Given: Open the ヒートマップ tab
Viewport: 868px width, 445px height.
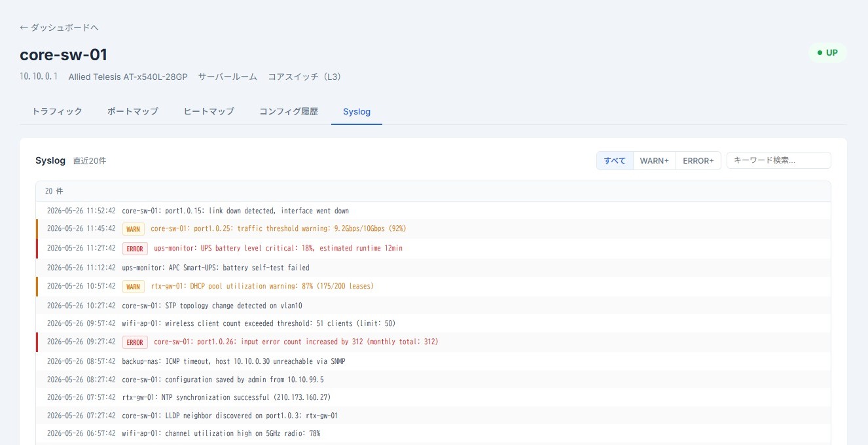Looking at the screenshot, I should [209, 111].
